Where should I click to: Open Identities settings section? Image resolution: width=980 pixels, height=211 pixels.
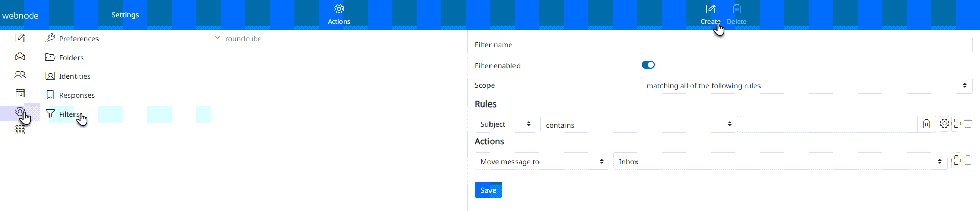[75, 76]
